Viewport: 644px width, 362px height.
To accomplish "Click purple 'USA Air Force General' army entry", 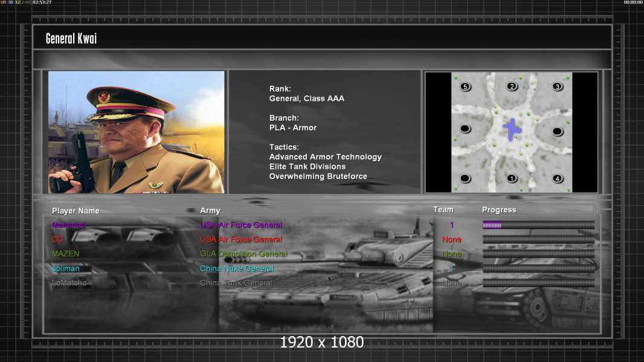I will point(241,225).
